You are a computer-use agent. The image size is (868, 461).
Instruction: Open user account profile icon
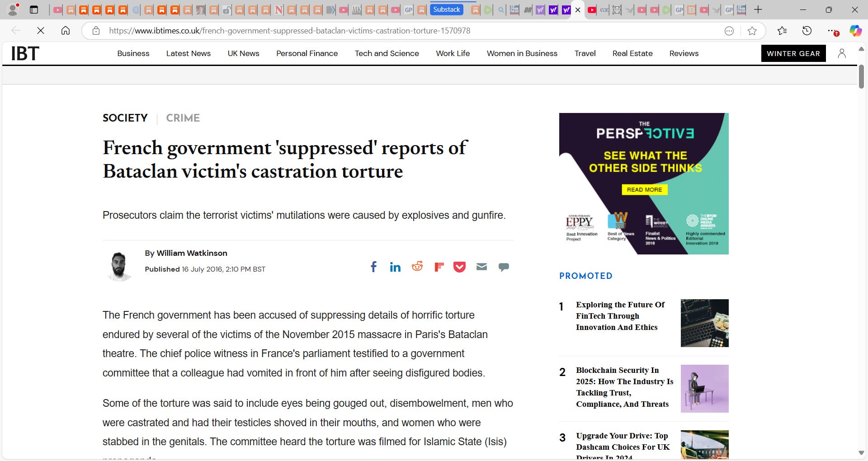pyautogui.click(x=841, y=53)
